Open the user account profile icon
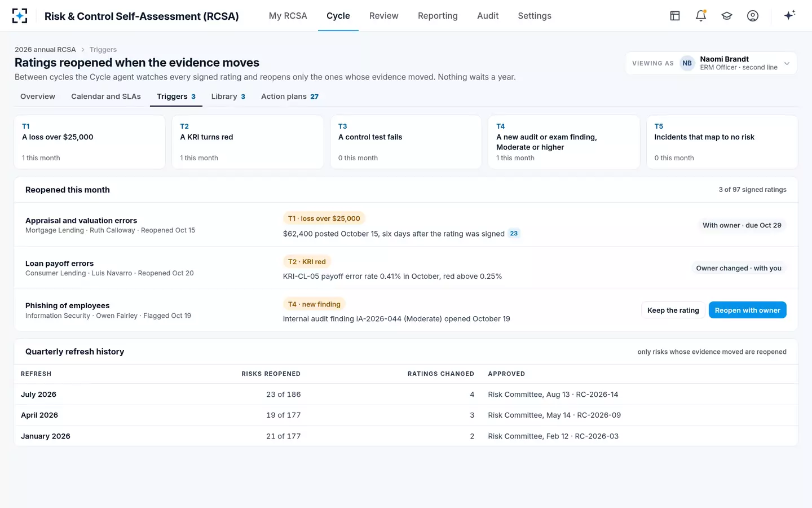Image resolution: width=812 pixels, height=508 pixels. point(753,16)
